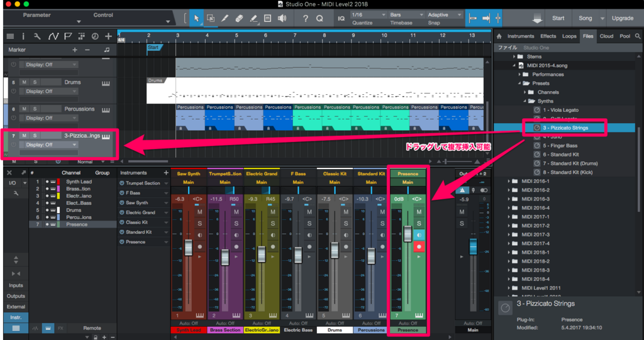Viewport: 644px width, 340px height.
Task: Toggle the IQ input quantize button
Action: click(x=341, y=18)
